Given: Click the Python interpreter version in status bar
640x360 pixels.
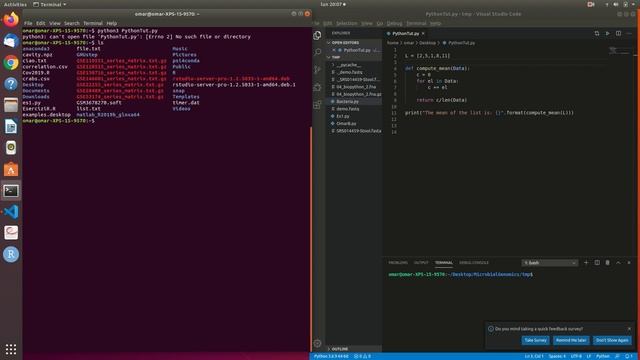Looking at the screenshot, I should 331,356.
